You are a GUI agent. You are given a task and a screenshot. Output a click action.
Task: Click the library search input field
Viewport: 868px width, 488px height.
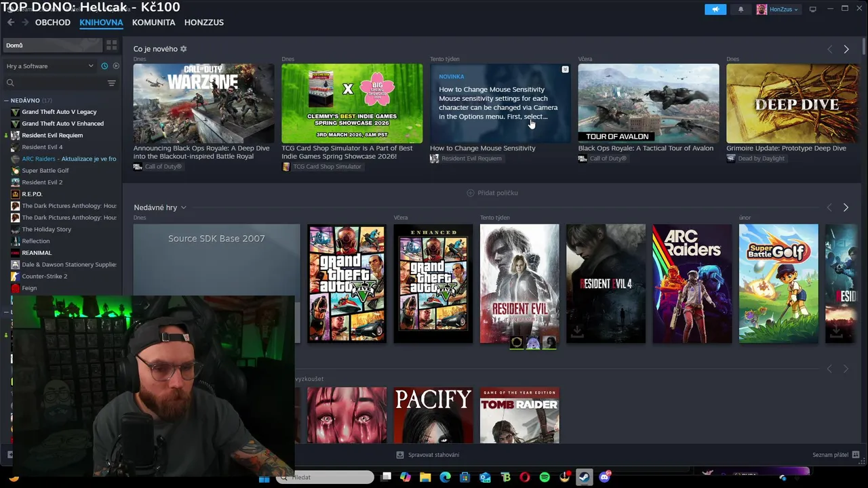(60, 83)
